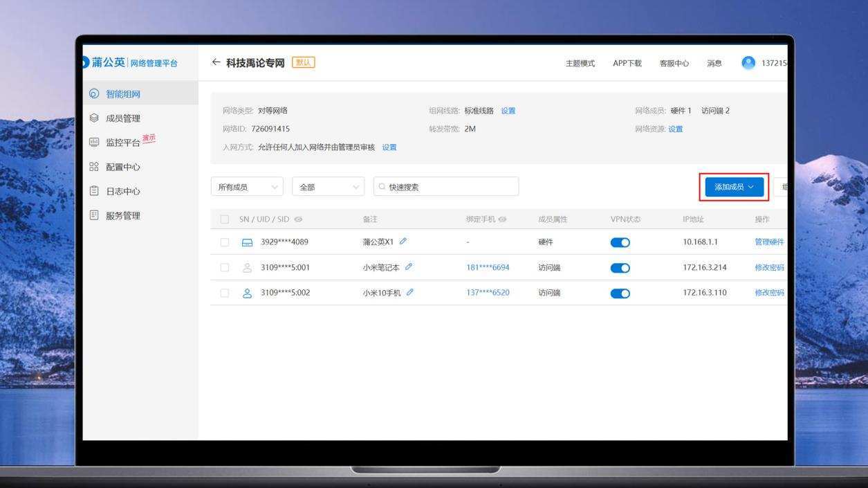
Task: Click phone number 181****6694
Action: (x=488, y=267)
